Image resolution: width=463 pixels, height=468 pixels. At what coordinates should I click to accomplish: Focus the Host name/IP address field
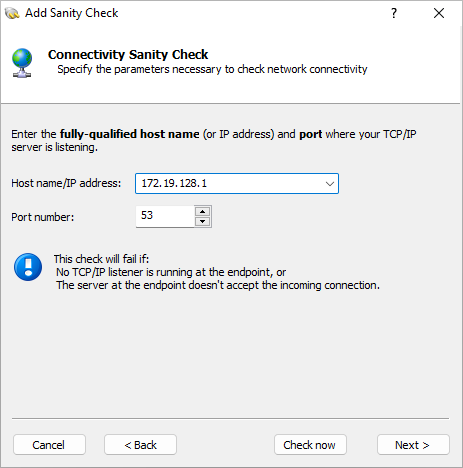tap(237, 183)
